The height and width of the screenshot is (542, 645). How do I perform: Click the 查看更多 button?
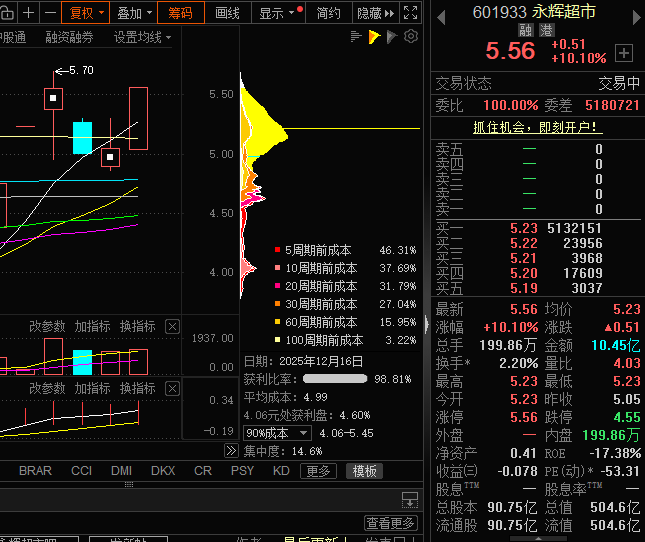(x=391, y=523)
